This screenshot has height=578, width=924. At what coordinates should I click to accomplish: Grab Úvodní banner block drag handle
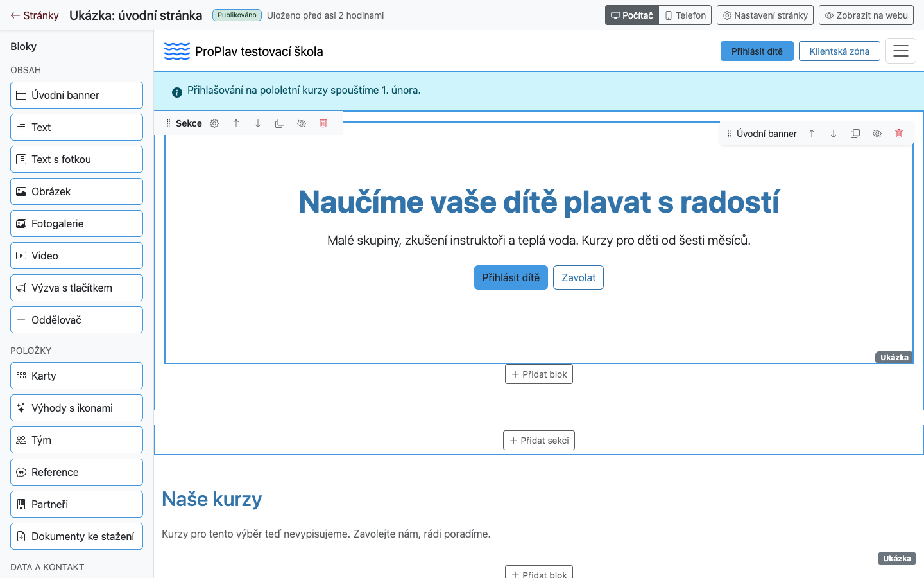(x=730, y=134)
